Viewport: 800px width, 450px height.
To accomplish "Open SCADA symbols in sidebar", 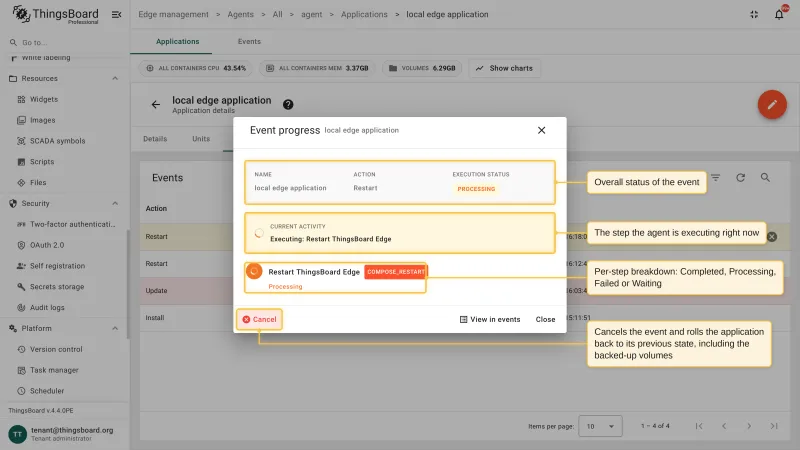I will [57, 141].
